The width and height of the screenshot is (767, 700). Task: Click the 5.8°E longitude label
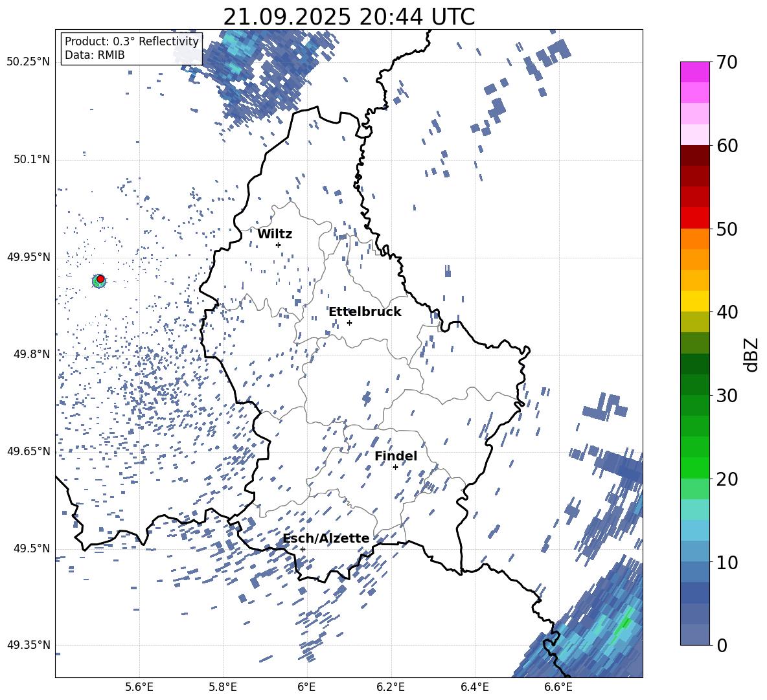pos(223,687)
